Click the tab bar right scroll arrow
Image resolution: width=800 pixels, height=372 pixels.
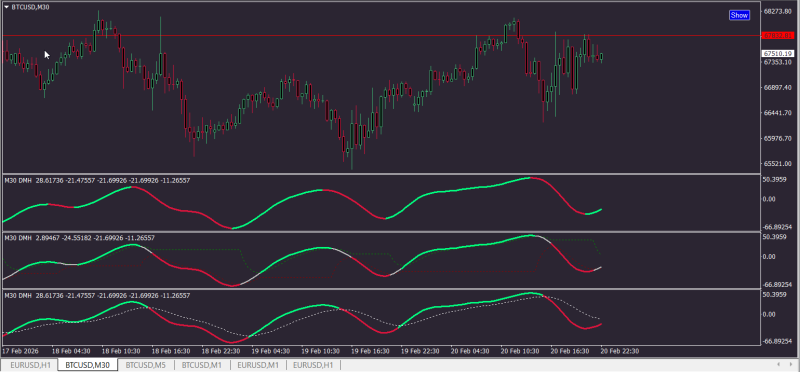(x=791, y=364)
